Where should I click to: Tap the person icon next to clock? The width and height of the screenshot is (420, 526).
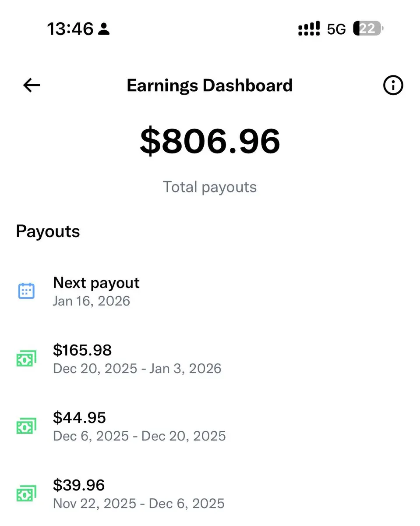tap(104, 29)
